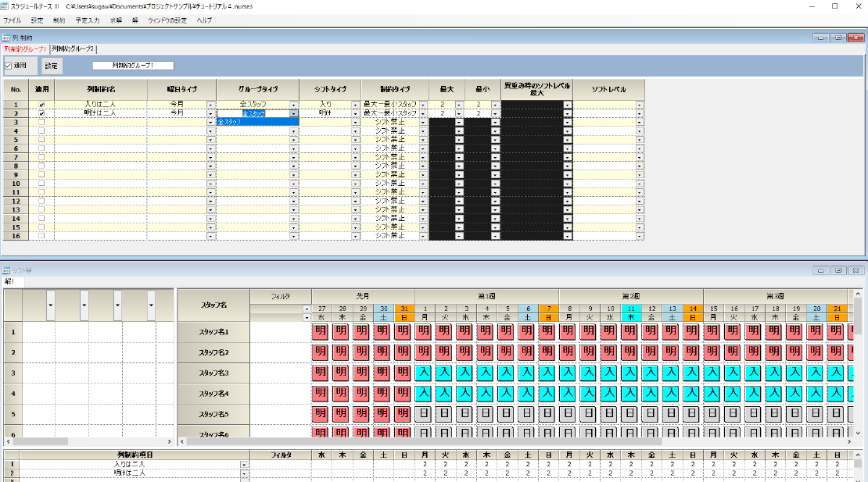The image size is (868, 482).
Task: Open row 2 シフトタイプ dropdown 明け
Action: point(355,113)
